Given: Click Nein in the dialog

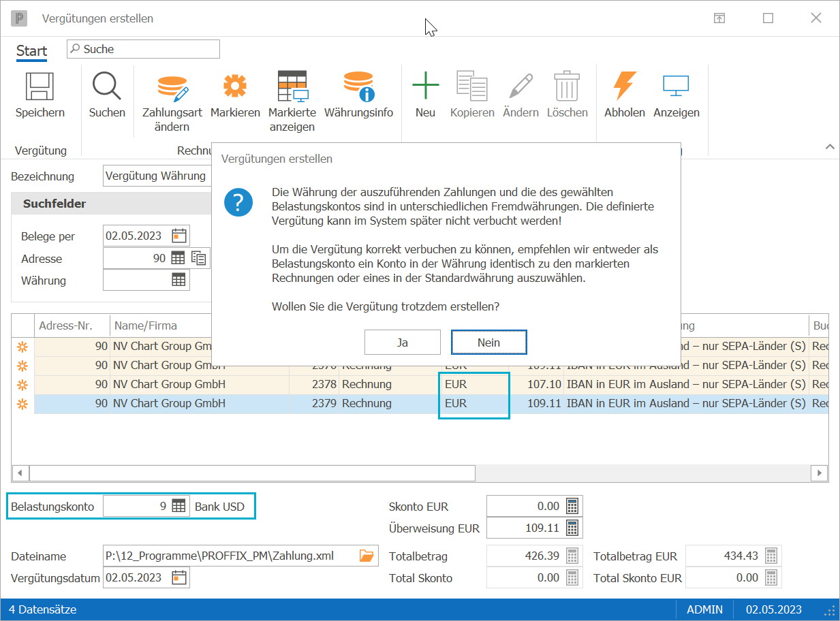Looking at the screenshot, I should pos(488,343).
